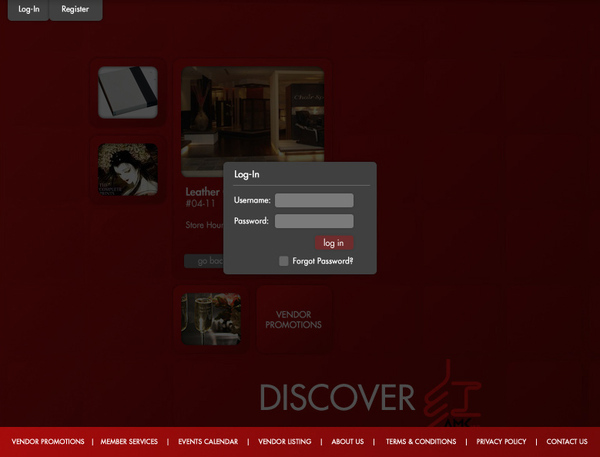This screenshot has height=457, width=600.
Task: Open Vendor Promotions in footer menu
Action: tap(48, 441)
